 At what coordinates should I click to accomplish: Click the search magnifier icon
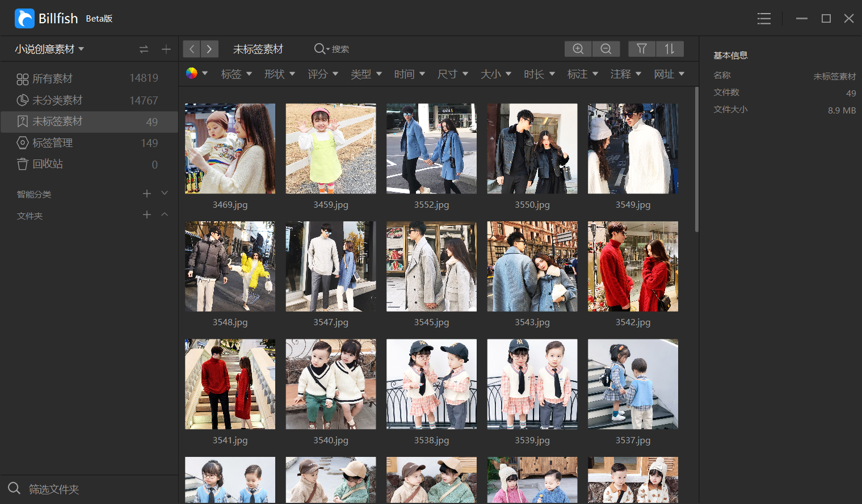pos(319,49)
